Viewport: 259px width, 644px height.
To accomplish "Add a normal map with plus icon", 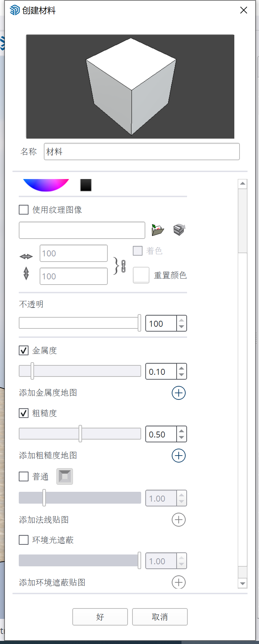I will pos(179,520).
